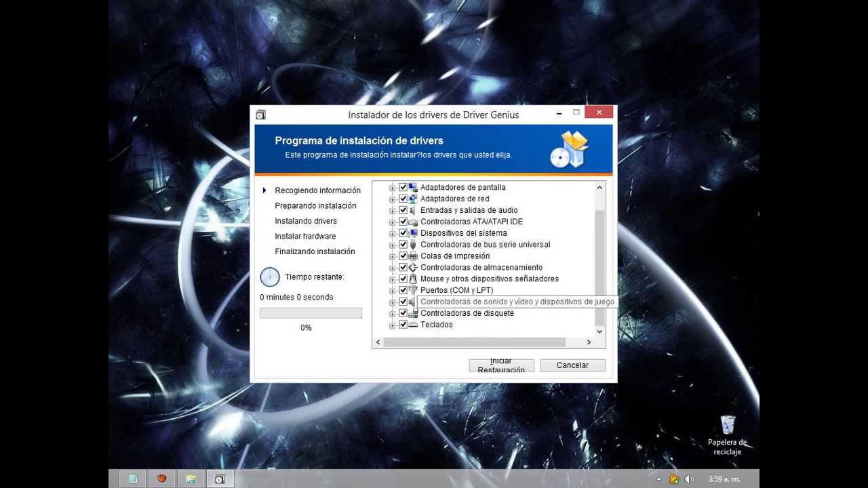Click the vertical scrollbar up arrow
Screen dimensions: 868x488
[x=599, y=187]
